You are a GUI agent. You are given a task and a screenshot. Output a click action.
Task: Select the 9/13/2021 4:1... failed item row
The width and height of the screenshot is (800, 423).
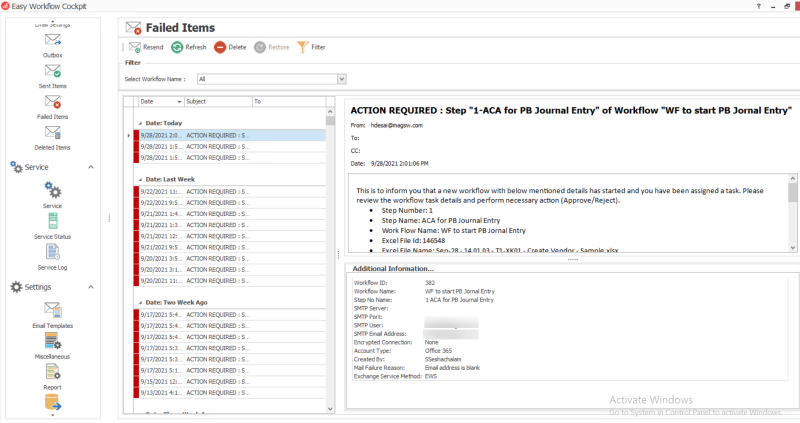pos(230,393)
